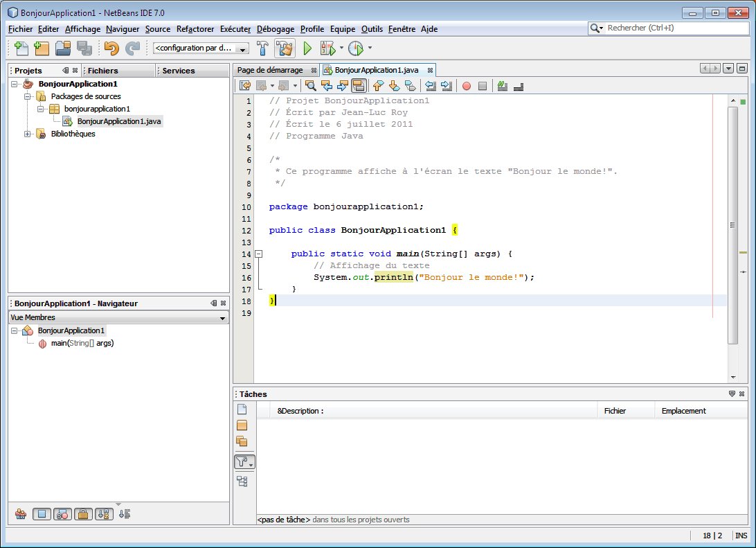Viewport: 756px width, 548px height.
Task: Toggle grouped task display in the Tâches panel
Action: [242, 481]
